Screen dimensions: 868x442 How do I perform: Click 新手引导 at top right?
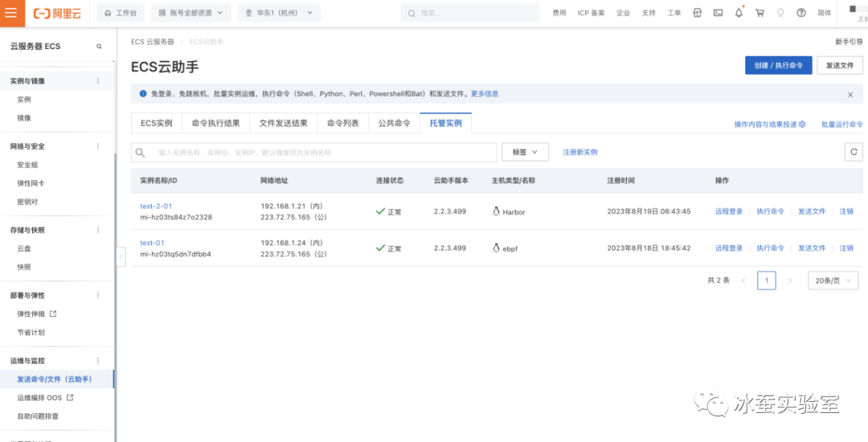point(849,42)
